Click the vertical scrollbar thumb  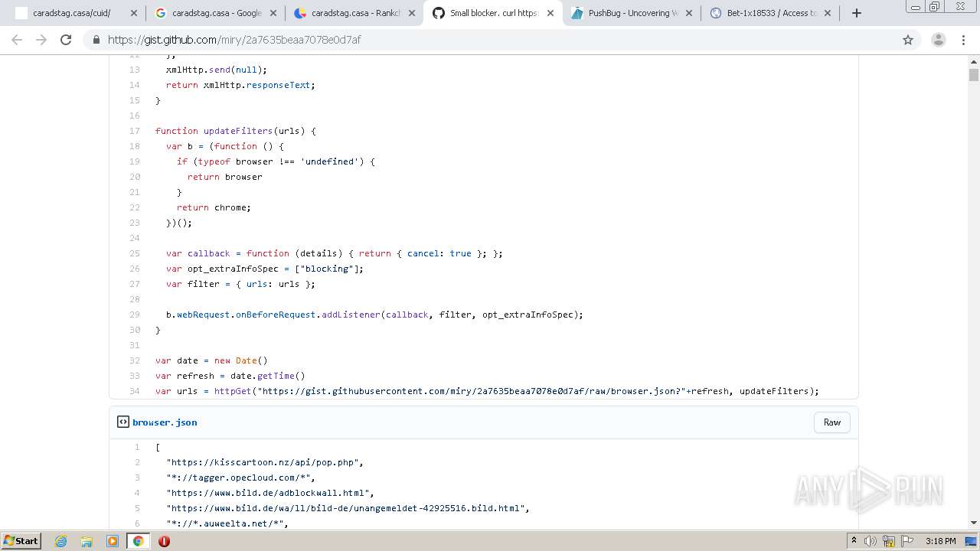(x=974, y=75)
